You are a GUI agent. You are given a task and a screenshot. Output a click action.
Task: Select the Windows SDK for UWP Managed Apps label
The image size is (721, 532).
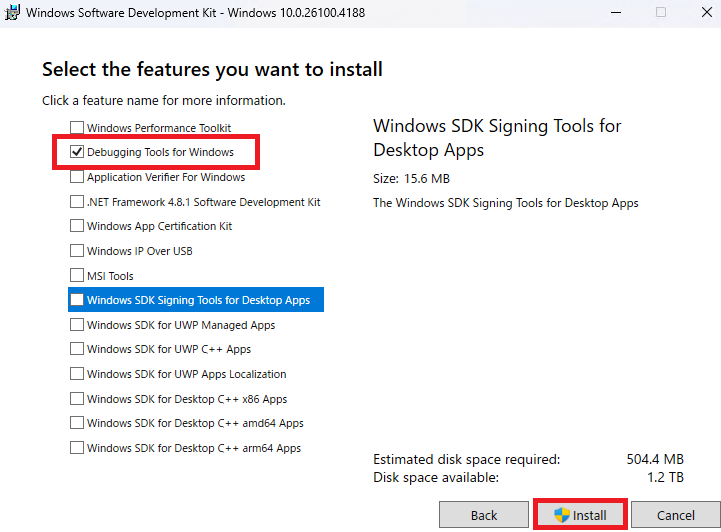coord(181,325)
